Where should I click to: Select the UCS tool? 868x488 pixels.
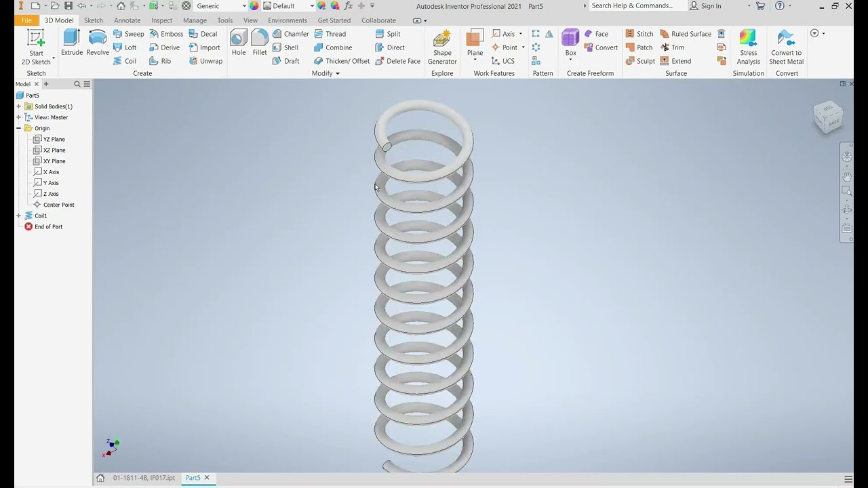(x=502, y=61)
